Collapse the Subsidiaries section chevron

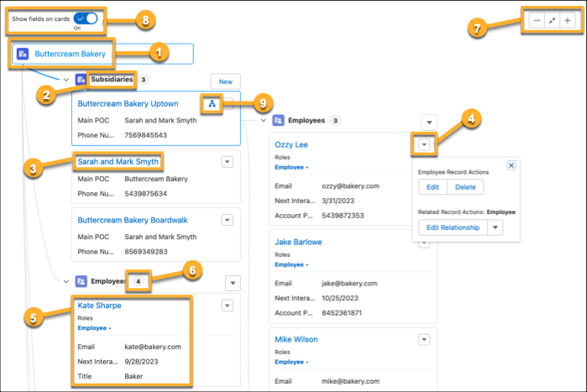(x=66, y=80)
